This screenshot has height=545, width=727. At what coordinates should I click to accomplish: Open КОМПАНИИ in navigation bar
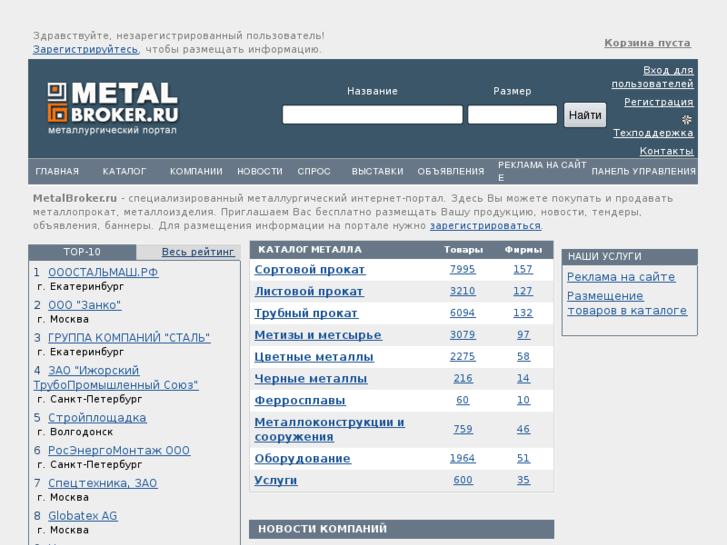pyautogui.click(x=196, y=172)
